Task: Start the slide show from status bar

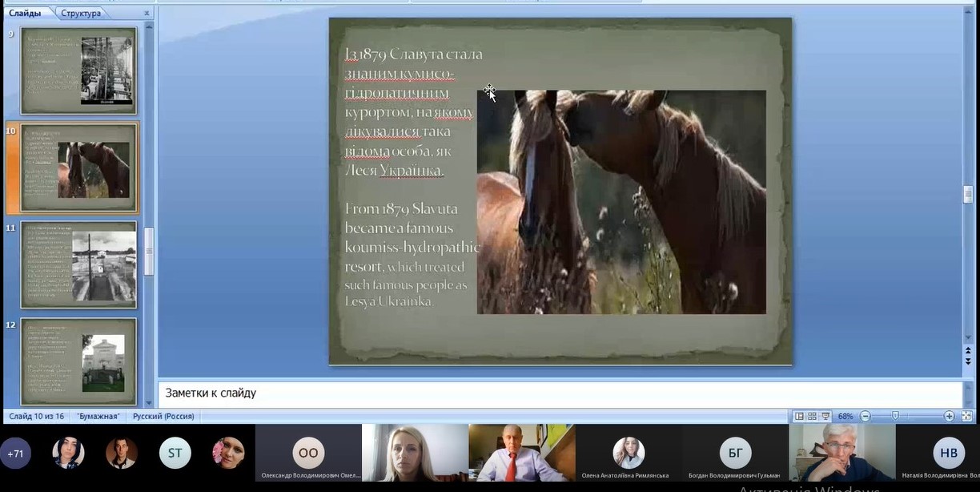Action: [x=825, y=417]
